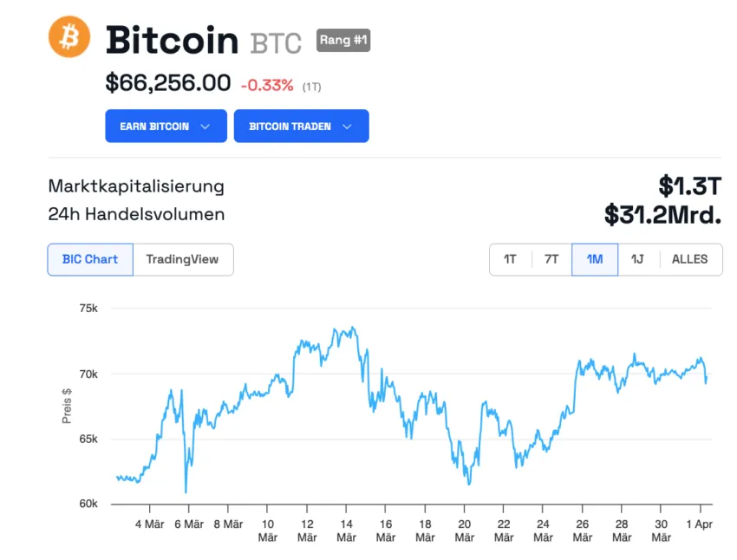Select the 1T time range
This screenshot has width=737, height=560.
(510, 259)
